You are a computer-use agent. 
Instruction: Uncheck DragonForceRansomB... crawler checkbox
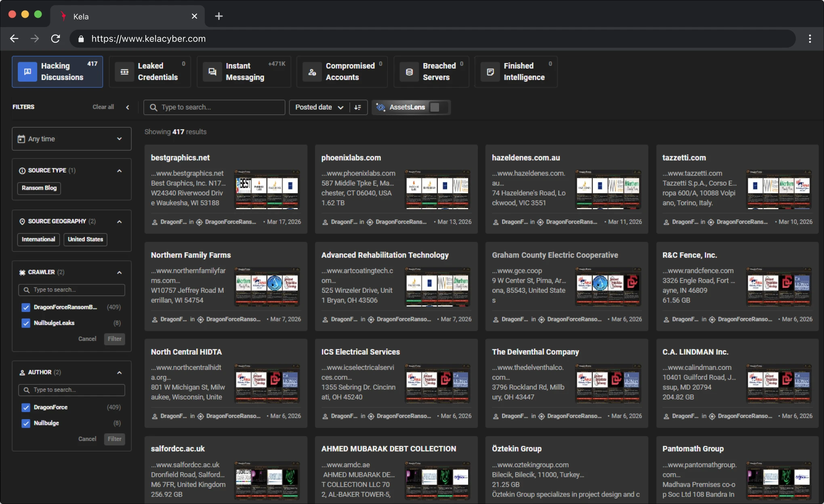tap(26, 307)
